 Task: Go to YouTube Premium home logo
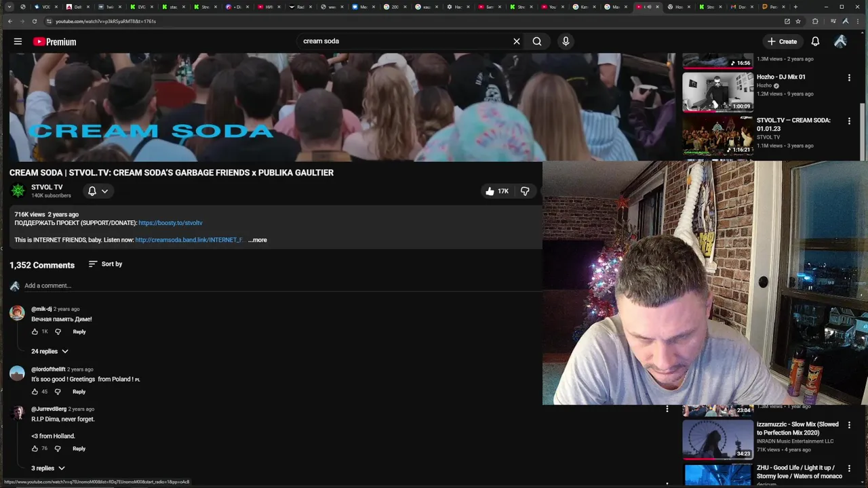pyautogui.click(x=54, y=41)
